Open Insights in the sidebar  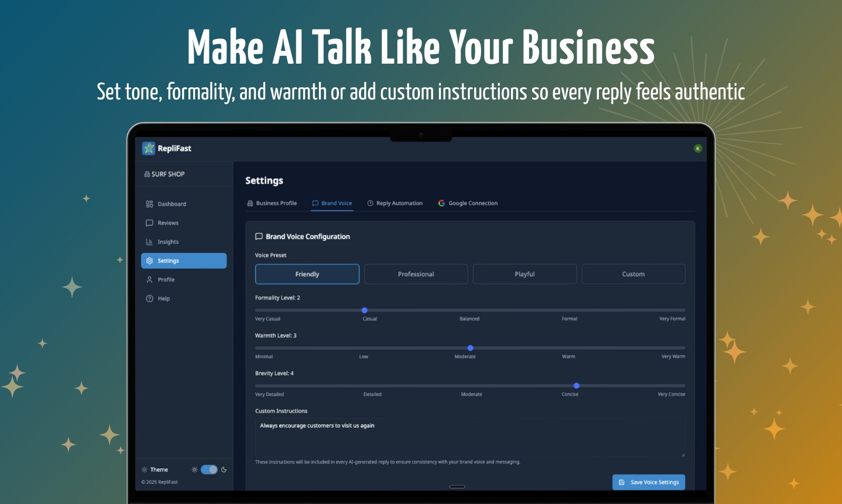pyautogui.click(x=184, y=242)
